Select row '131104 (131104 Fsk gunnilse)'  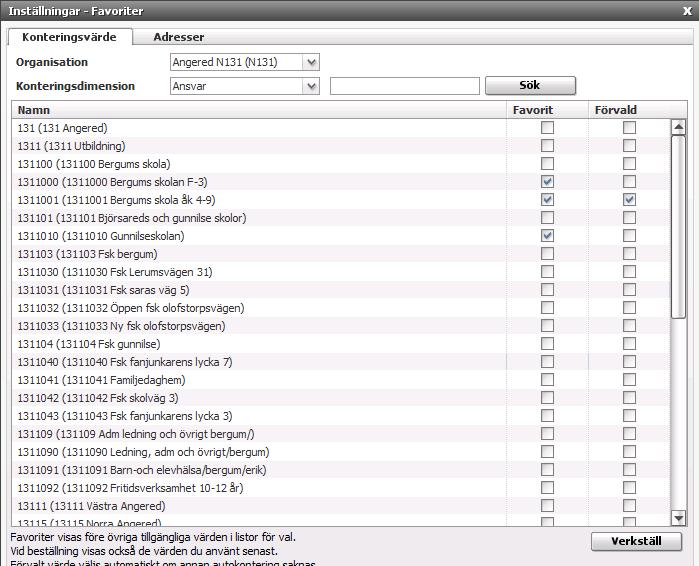click(x=341, y=344)
